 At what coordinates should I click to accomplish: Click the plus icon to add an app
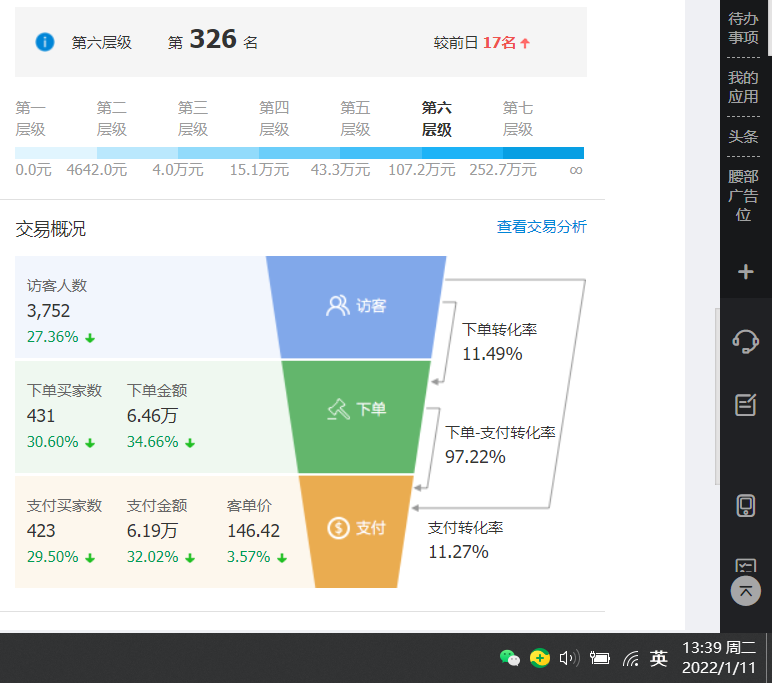pyautogui.click(x=745, y=271)
